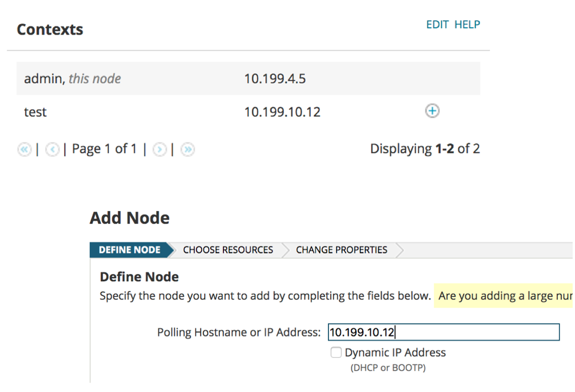Select the 'admin, this node' context row
The width and height of the screenshot is (575, 392).
(x=248, y=78)
